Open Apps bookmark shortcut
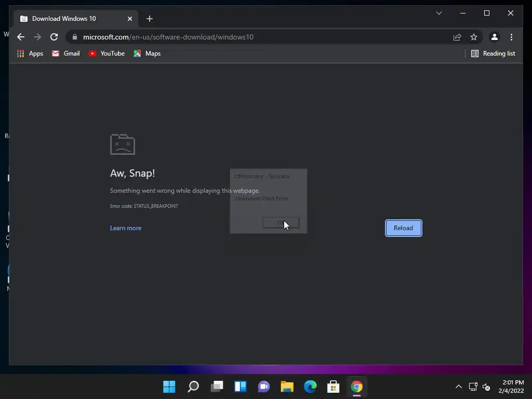This screenshot has height=399, width=532. click(30, 54)
